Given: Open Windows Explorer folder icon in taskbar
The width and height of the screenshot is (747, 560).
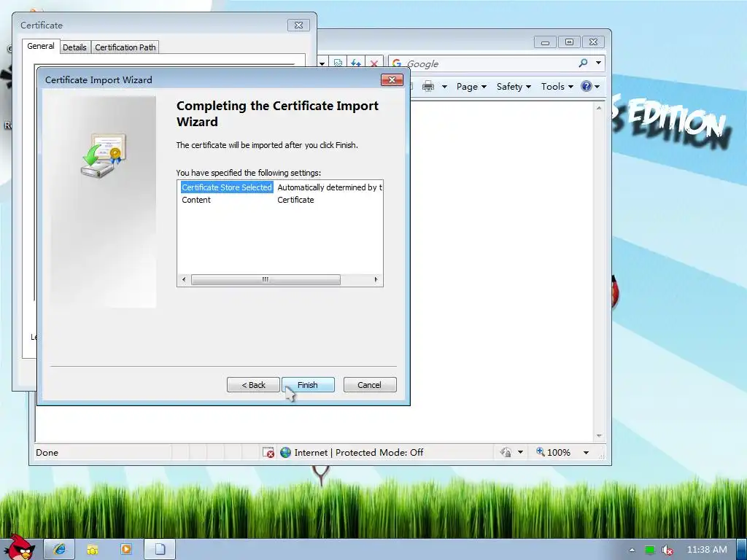Looking at the screenshot, I should coord(93,550).
